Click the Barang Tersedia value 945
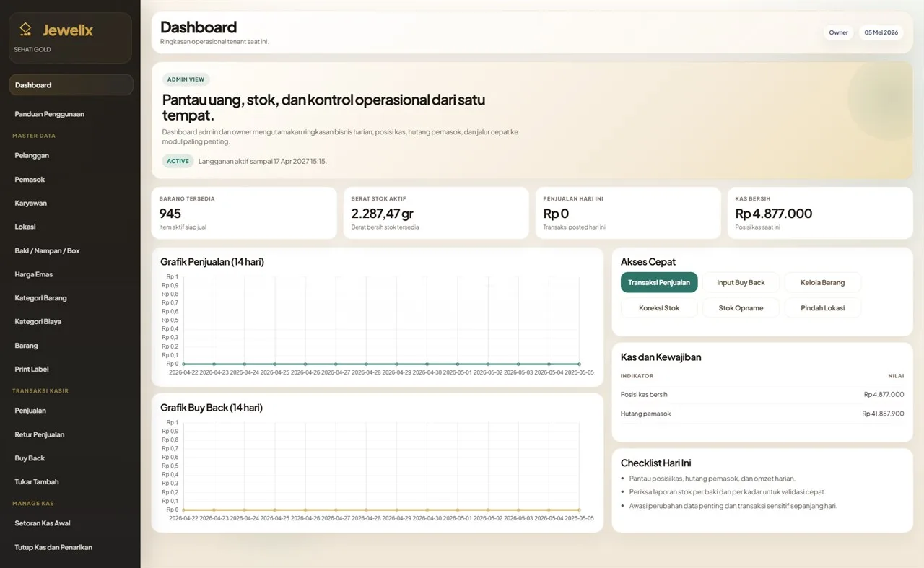Image resolution: width=924 pixels, height=568 pixels. tap(170, 214)
